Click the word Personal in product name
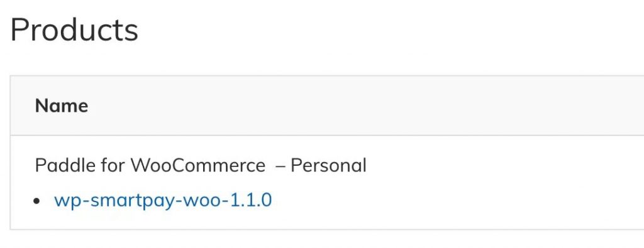Image resolution: width=644 pixels, height=248 pixels. (328, 166)
